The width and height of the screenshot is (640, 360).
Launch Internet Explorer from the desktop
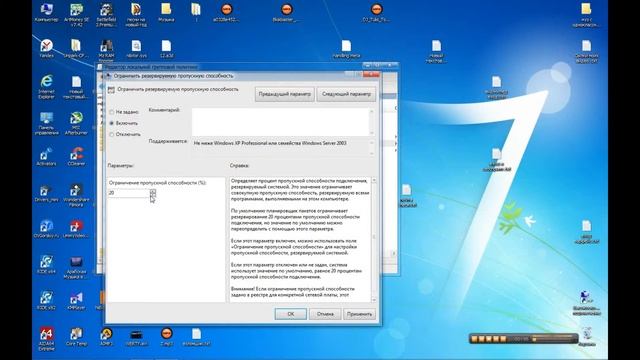click(47, 87)
